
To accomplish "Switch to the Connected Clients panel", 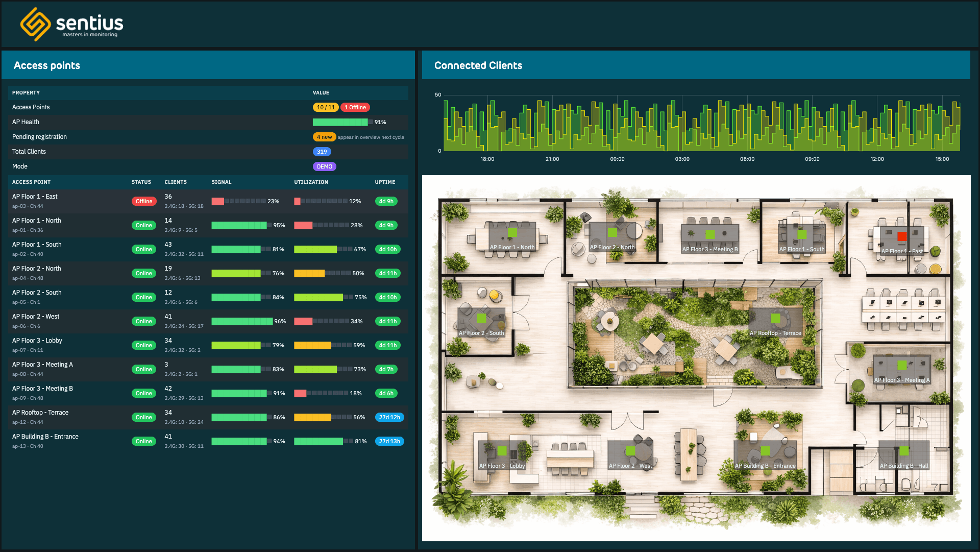I will (478, 65).
